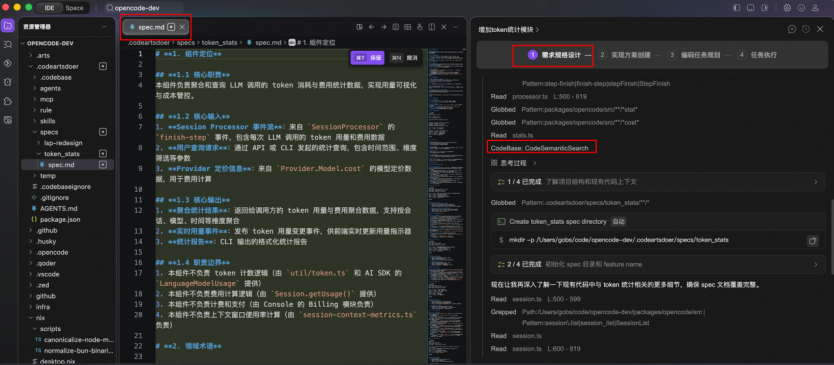The width and height of the screenshot is (834, 365).
Task: Click CodeBase: CodeSemanticSearch entry
Action: [539, 148]
